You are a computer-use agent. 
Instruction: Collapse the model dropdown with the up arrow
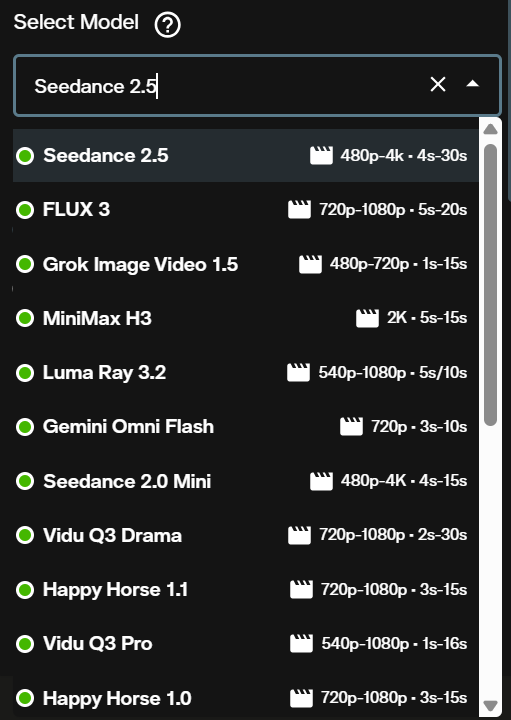tap(472, 84)
